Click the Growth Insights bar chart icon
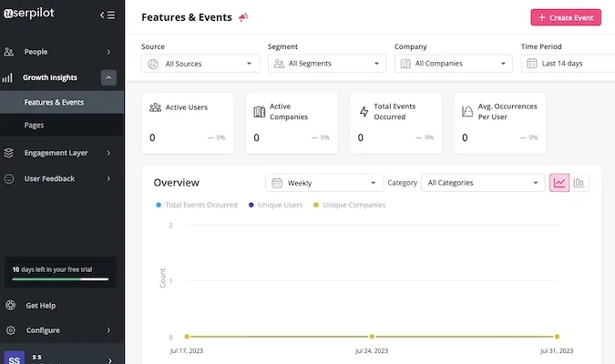Screen dimensions: 615x364 [7, 77]
